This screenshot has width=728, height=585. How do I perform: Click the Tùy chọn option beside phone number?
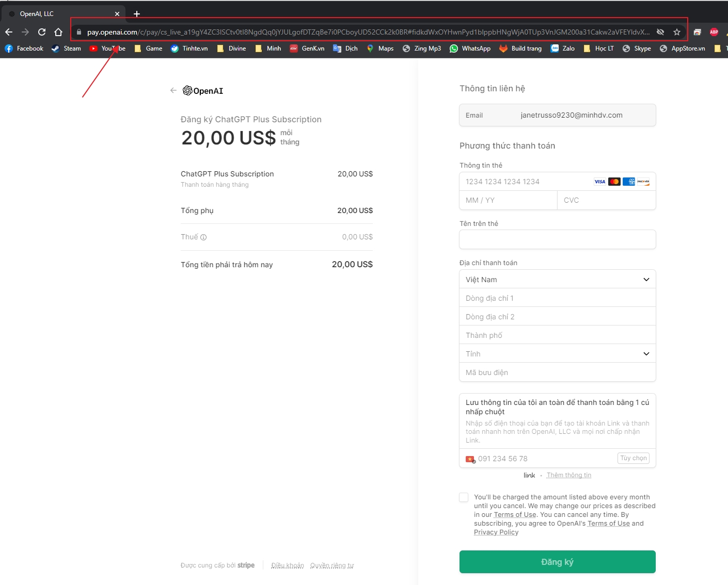[633, 458]
